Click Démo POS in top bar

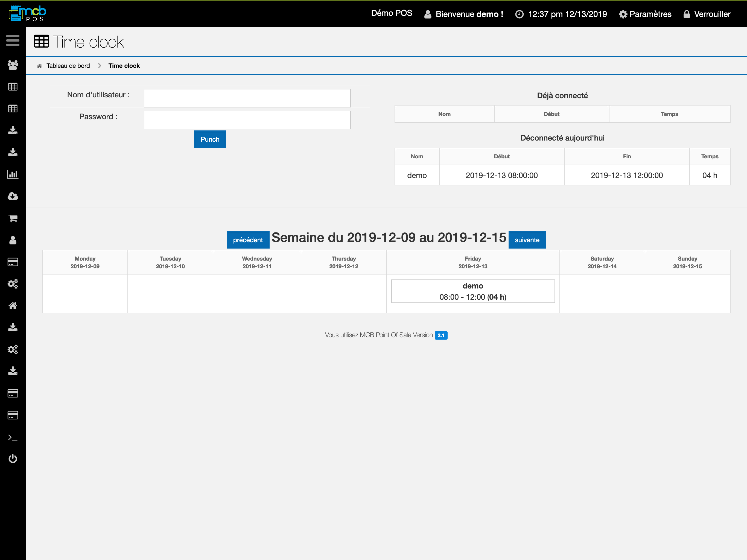click(x=391, y=13)
